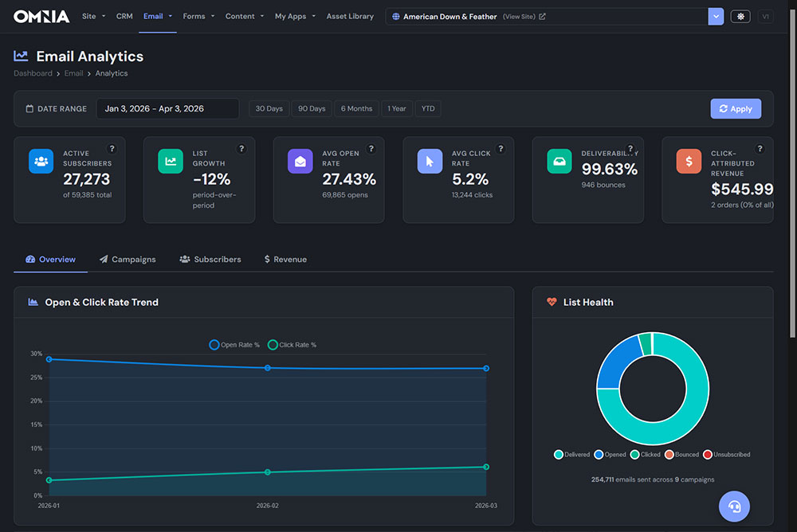Open the settings gear in the top bar

click(740, 15)
